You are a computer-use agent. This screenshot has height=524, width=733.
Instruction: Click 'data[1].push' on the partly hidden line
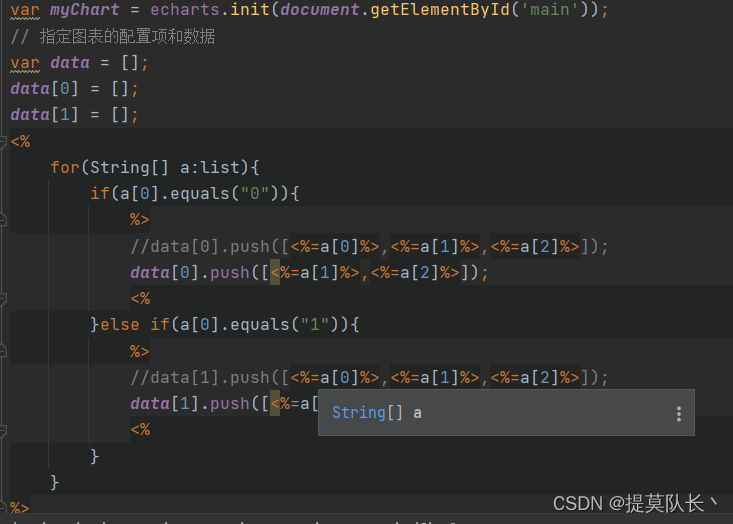[x=190, y=403]
